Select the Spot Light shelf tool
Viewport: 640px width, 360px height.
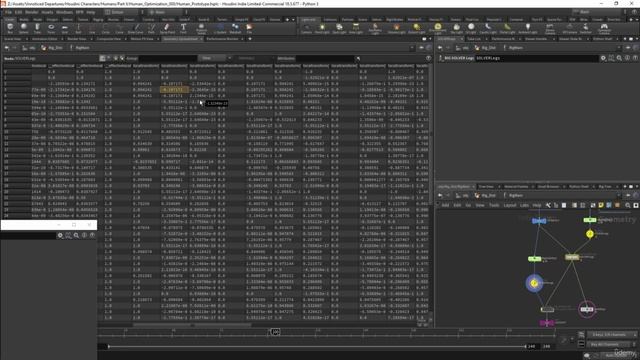click(339, 28)
